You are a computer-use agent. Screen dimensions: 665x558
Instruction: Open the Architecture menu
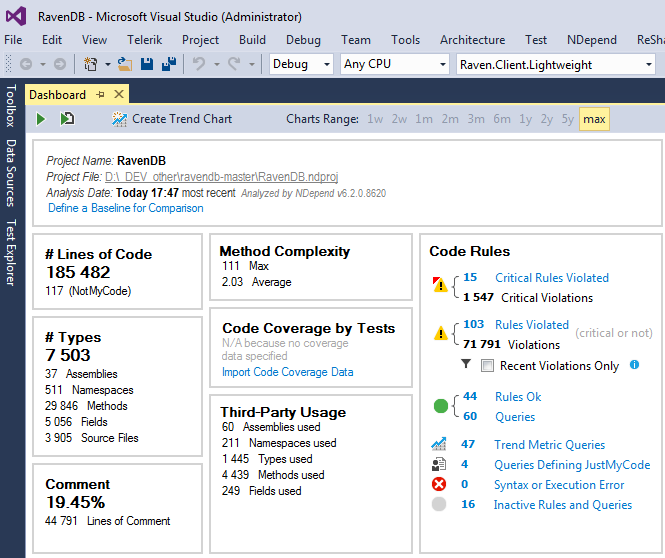[472, 40]
